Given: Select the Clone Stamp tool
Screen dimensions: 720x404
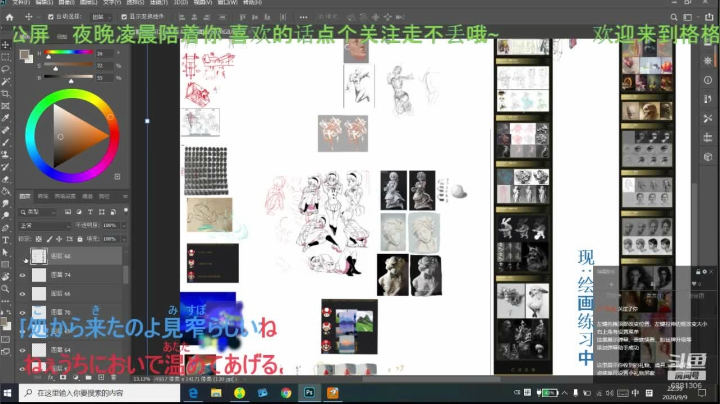Looking at the screenshot, I should [6, 155].
